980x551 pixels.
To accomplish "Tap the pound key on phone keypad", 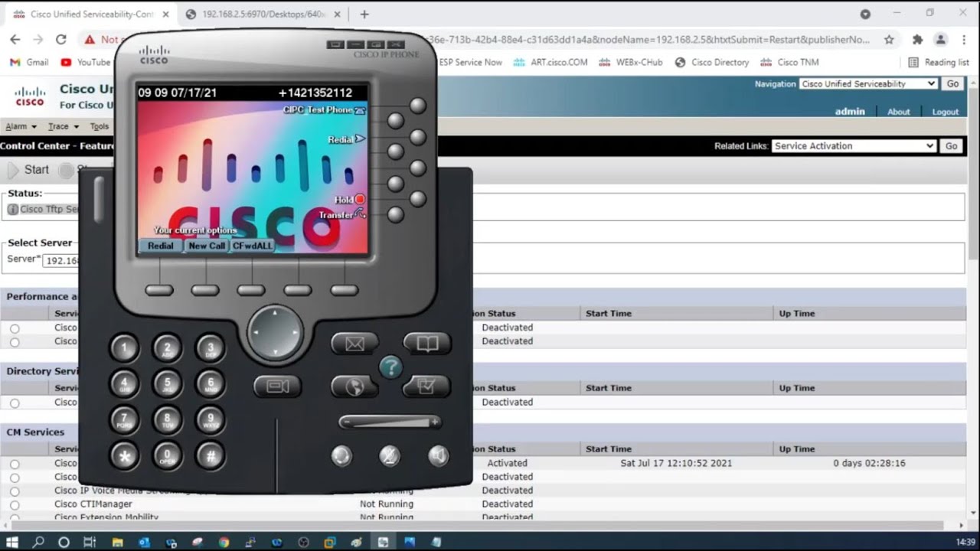I will (211, 455).
